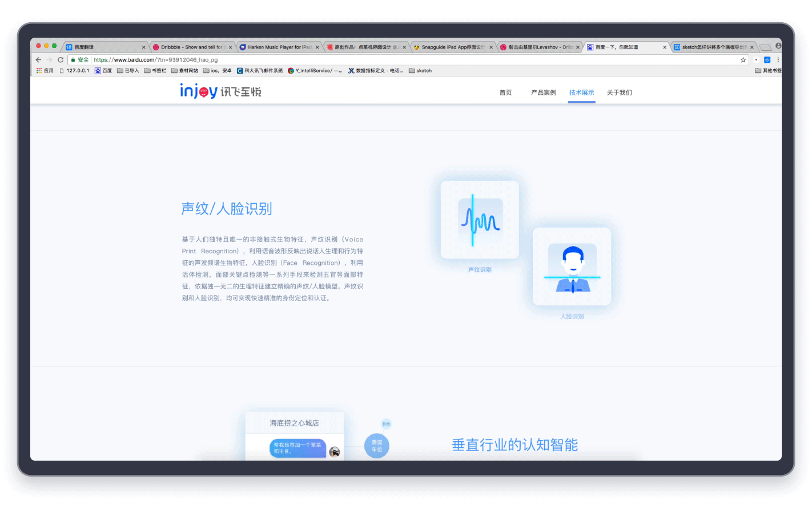Switch to the 原创作品 点菜机界面设计 tab

(366, 47)
